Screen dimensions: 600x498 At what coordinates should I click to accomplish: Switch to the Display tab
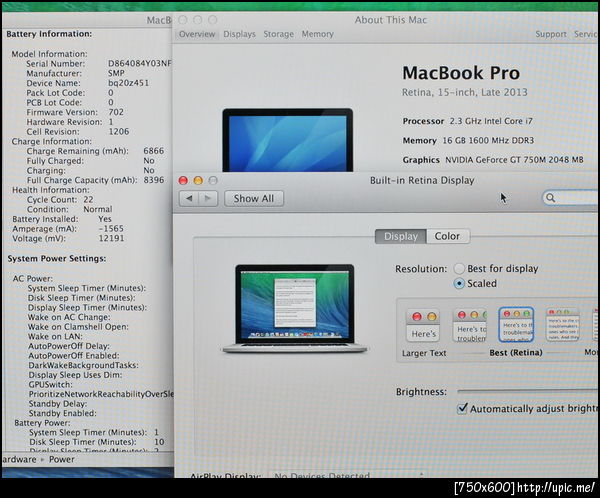pos(401,237)
